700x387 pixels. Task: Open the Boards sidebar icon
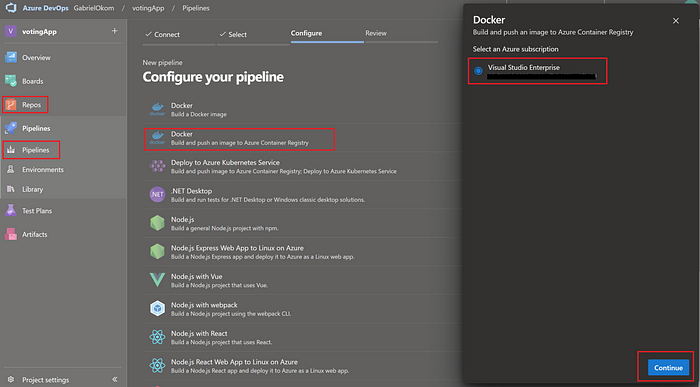point(11,81)
